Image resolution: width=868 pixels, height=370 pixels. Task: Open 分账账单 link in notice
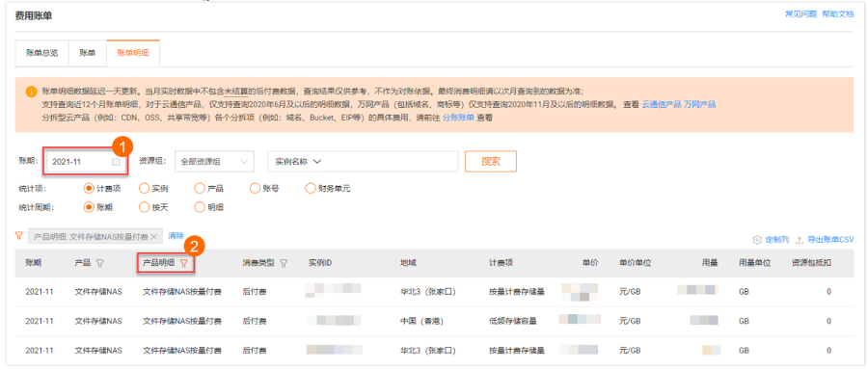pyautogui.click(x=458, y=118)
